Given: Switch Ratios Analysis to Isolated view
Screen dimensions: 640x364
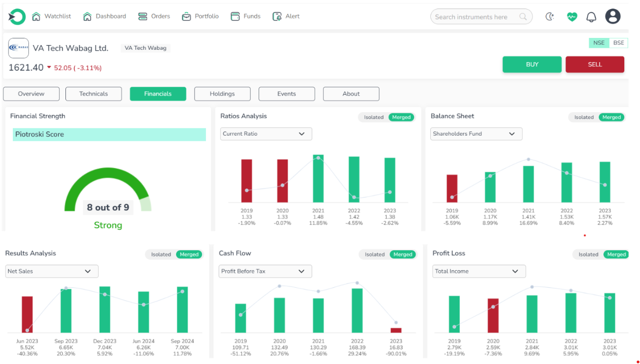Looking at the screenshot, I should pyautogui.click(x=373, y=117).
